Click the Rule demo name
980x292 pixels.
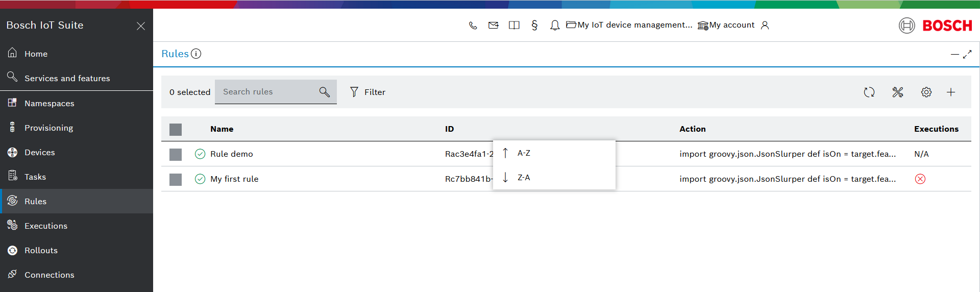click(232, 154)
